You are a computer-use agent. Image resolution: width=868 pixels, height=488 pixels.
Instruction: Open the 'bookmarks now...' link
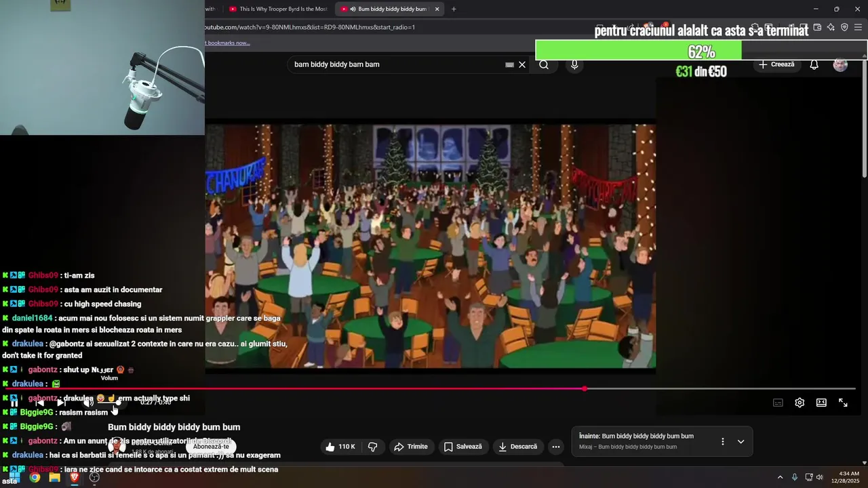coord(229,43)
